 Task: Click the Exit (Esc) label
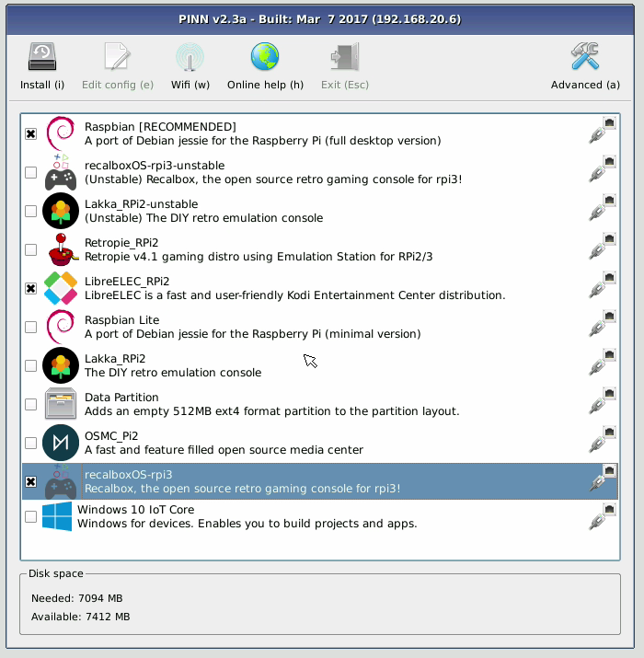pyautogui.click(x=345, y=86)
